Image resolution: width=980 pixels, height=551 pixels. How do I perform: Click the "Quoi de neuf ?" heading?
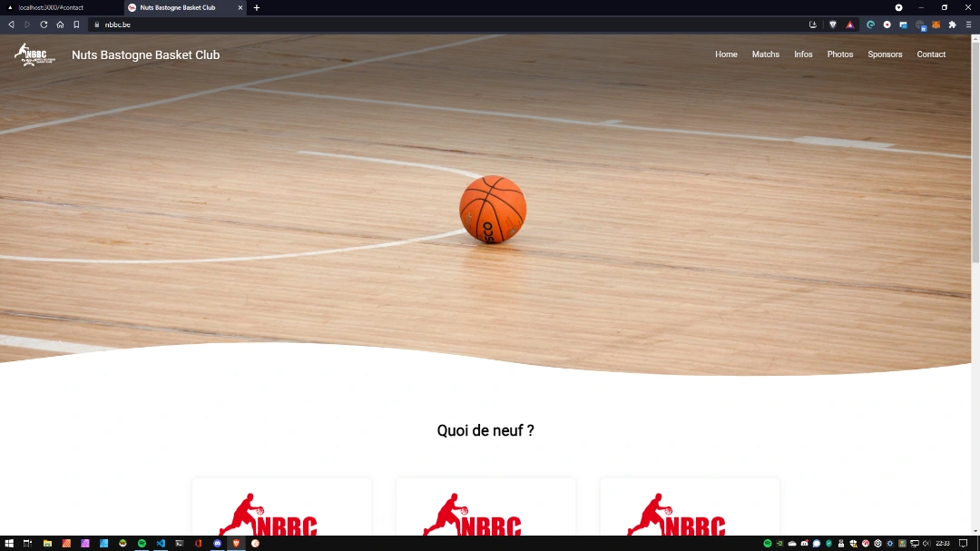point(485,430)
